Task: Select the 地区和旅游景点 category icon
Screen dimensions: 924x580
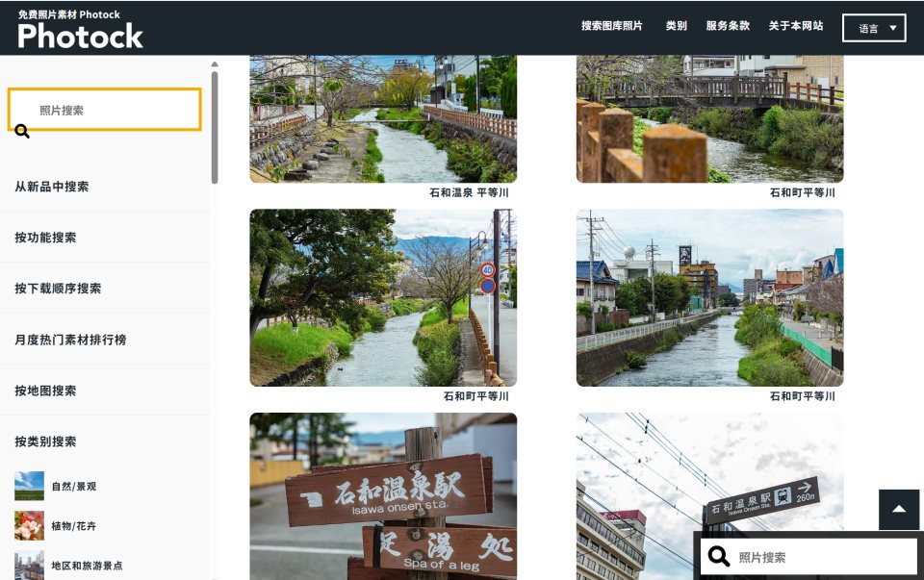Action: 29,565
